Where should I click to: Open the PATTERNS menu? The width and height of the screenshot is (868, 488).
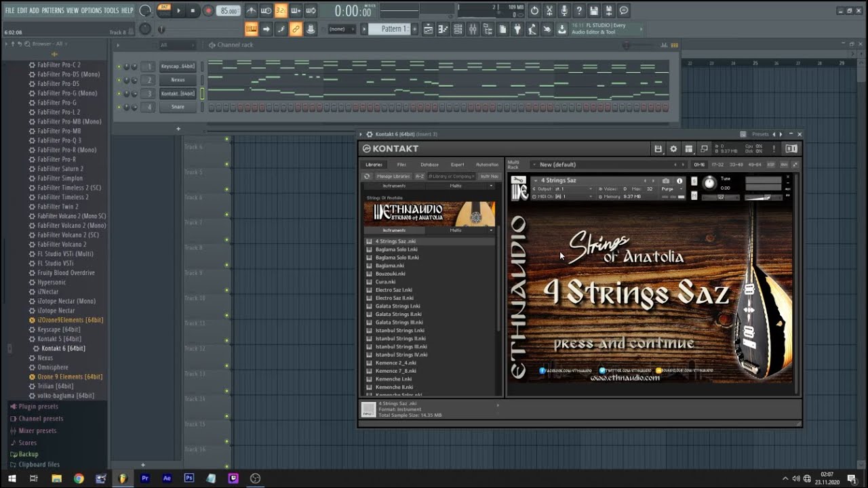click(x=53, y=11)
